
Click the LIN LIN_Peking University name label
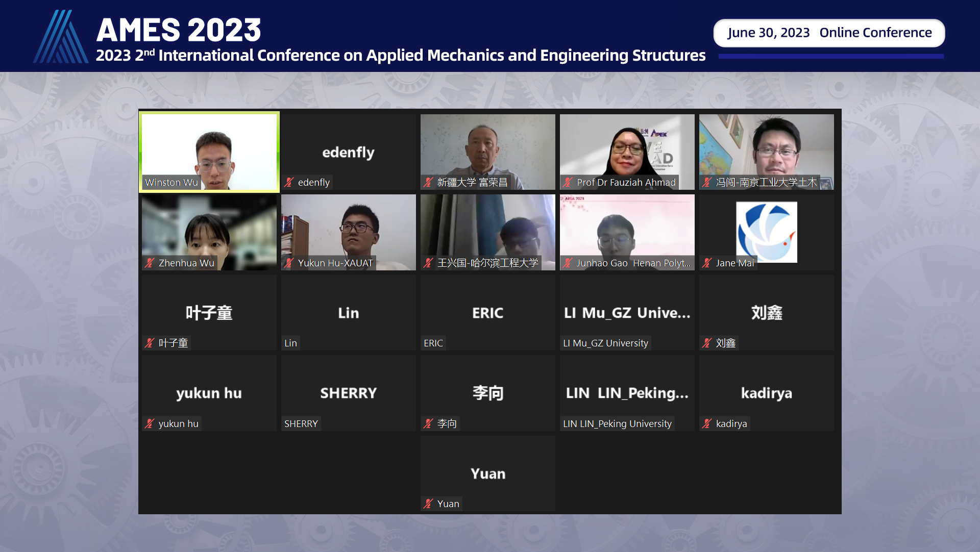coord(617,423)
